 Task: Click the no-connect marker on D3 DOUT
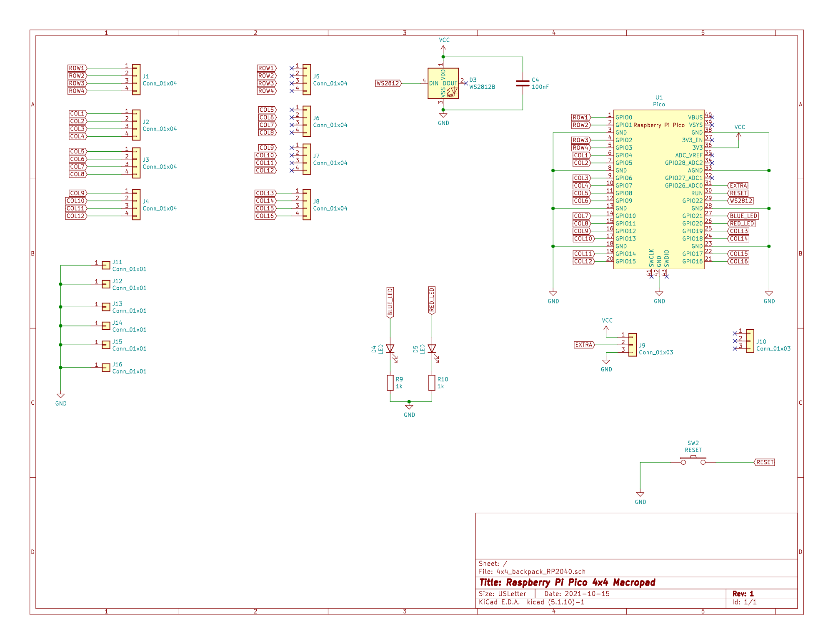[x=466, y=83]
